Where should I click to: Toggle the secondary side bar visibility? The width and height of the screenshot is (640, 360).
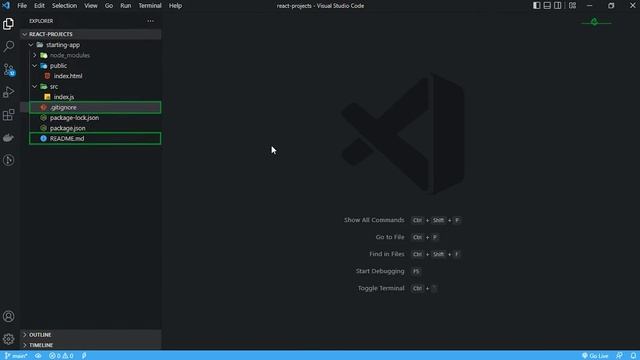point(558,6)
